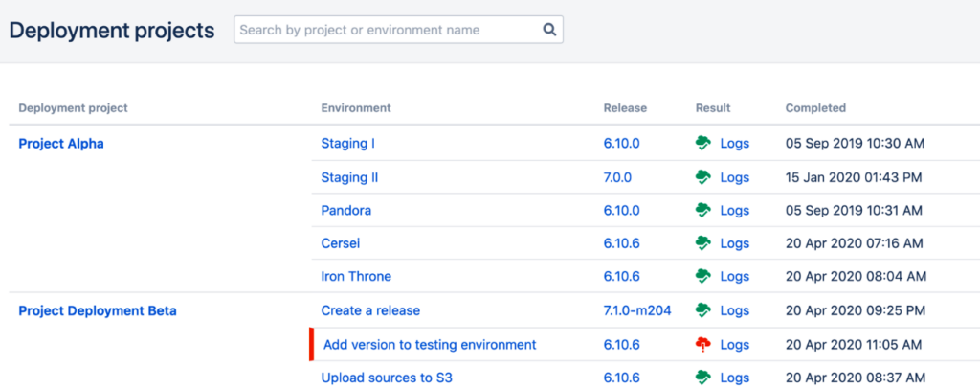Open the Iron Throne environment
This screenshot has height=389, width=980.
tap(356, 276)
